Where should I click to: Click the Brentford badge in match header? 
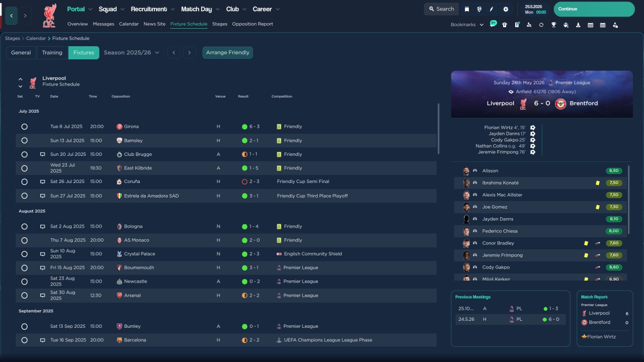[560, 104]
